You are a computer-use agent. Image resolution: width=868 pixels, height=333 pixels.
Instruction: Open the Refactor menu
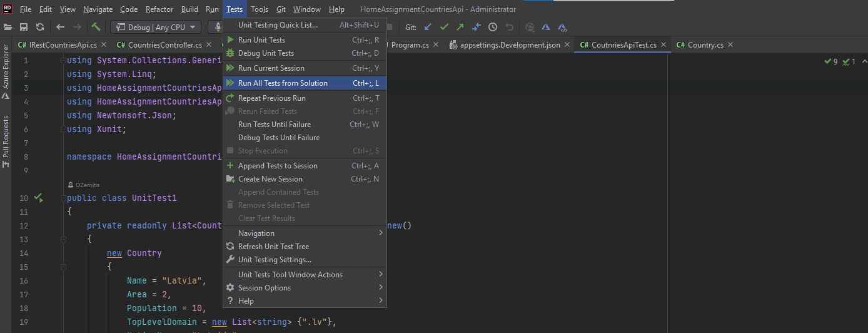coord(159,9)
